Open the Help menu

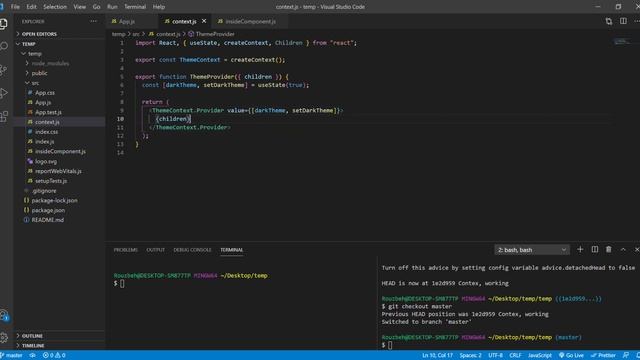(x=159, y=7)
